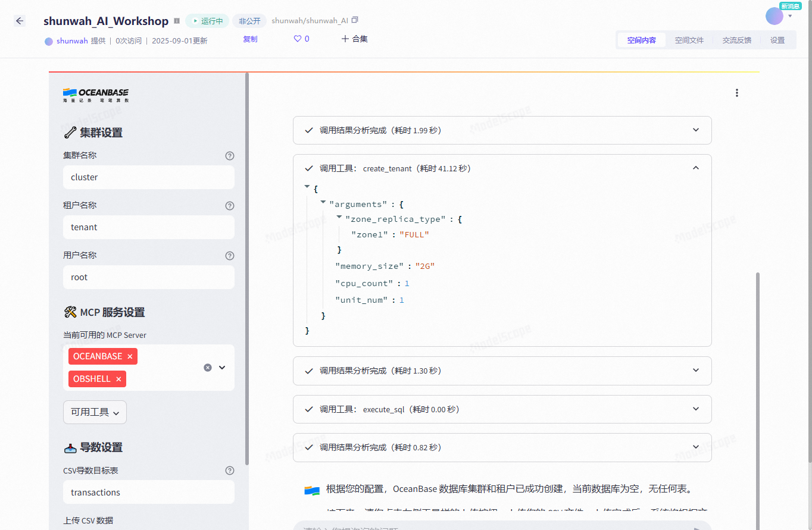
Task: Click the "2G" memory_size value
Action: point(425,266)
